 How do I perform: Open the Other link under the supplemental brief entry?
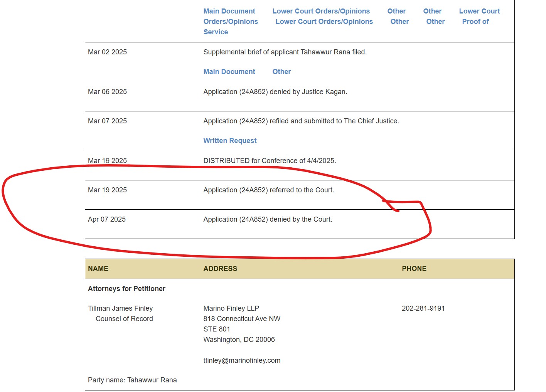281,72
